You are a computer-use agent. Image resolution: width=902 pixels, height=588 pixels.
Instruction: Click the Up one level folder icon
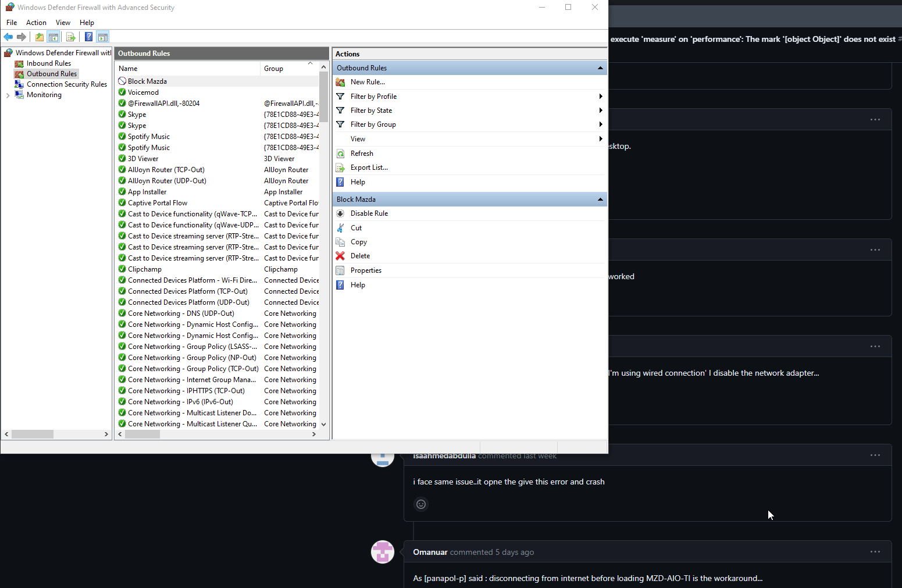[x=39, y=37]
